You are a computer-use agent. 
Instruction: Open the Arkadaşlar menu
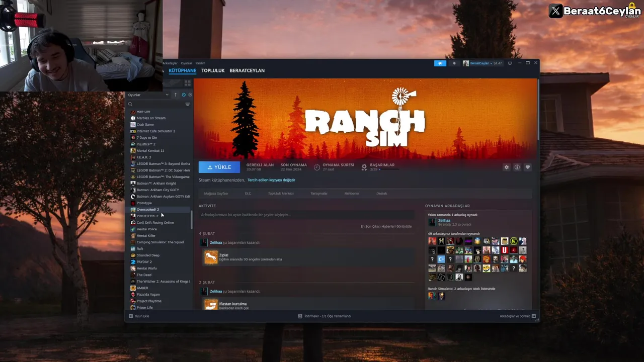pyautogui.click(x=170, y=63)
